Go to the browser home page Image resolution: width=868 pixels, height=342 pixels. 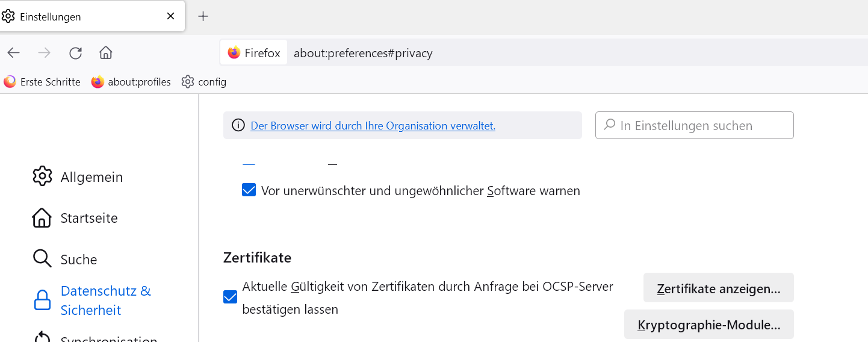[106, 53]
